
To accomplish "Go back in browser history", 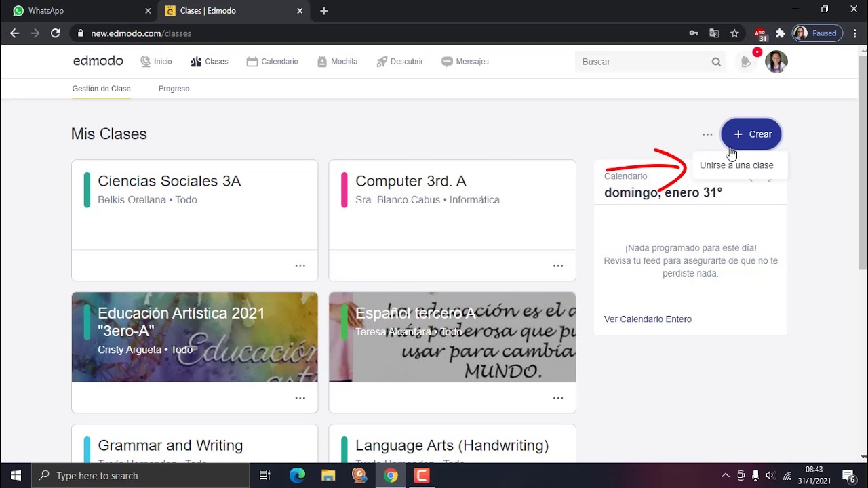I will coord(14,33).
